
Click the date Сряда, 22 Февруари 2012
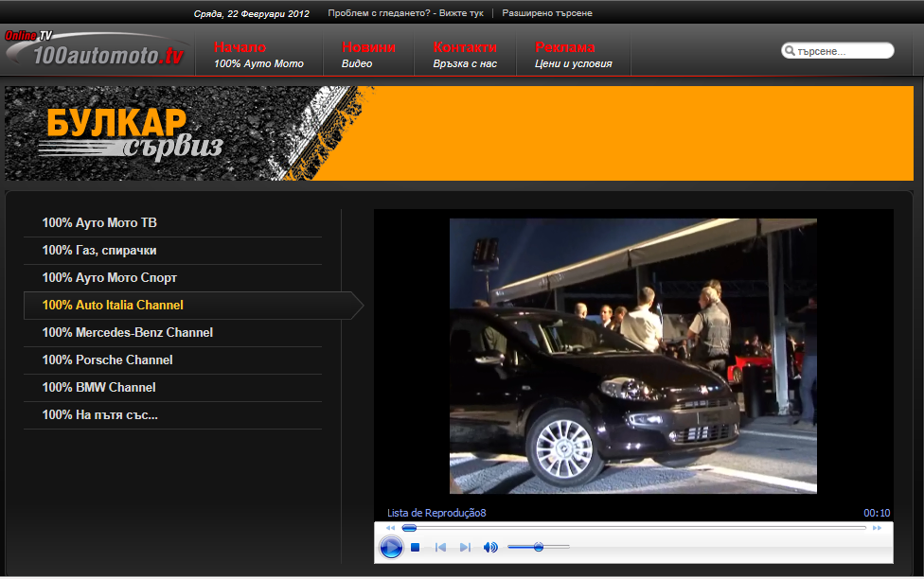point(252,13)
